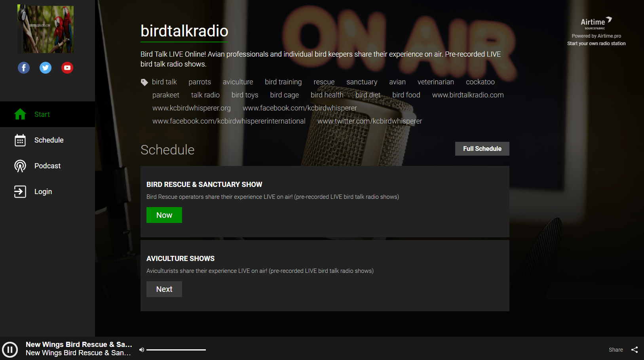Click the Schedule calendar icon
This screenshot has width=644, height=360.
tap(20, 140)
